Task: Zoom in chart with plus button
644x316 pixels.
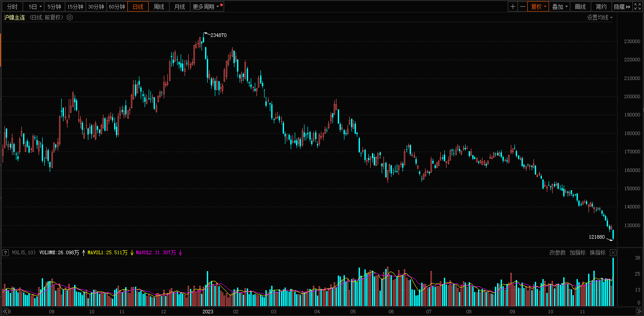Action: 513,7
